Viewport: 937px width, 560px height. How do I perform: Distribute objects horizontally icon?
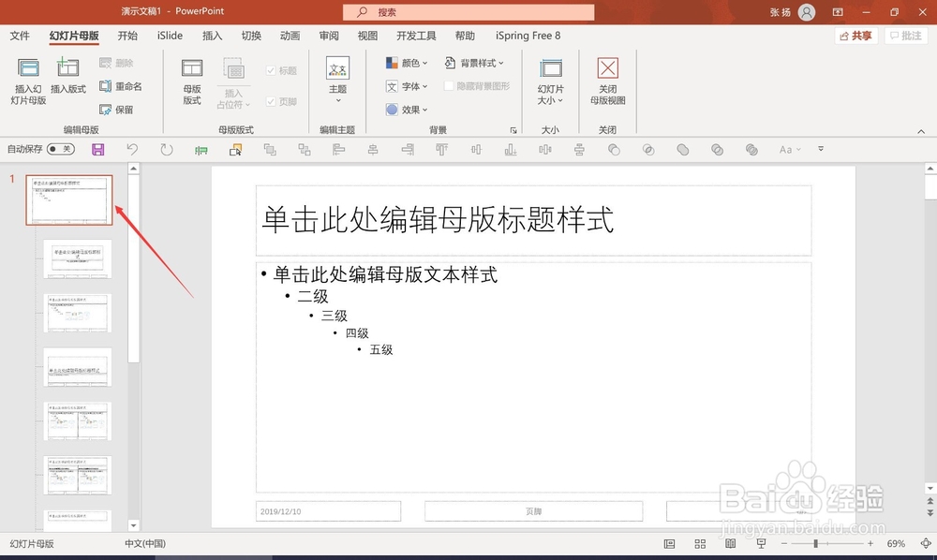pyautogui.click(x=545, y=150)
